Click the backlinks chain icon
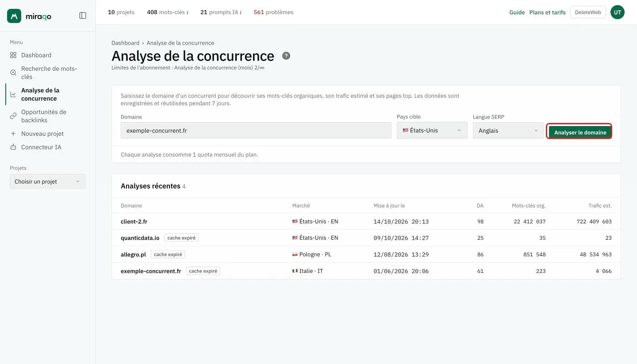The image size is (637, 364). (13, 116)
